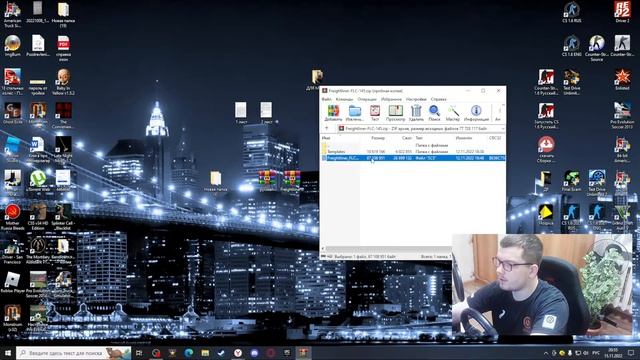Open Baby in Yellow v1.5.2 shortcut
The height and width of the screenshot is (360, 640).
point(63,82)
